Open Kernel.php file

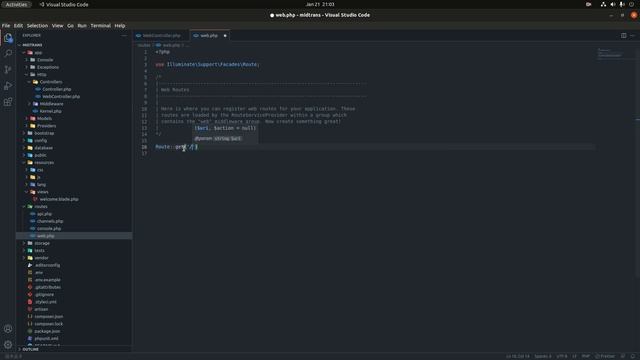click(x=51, y=111)
